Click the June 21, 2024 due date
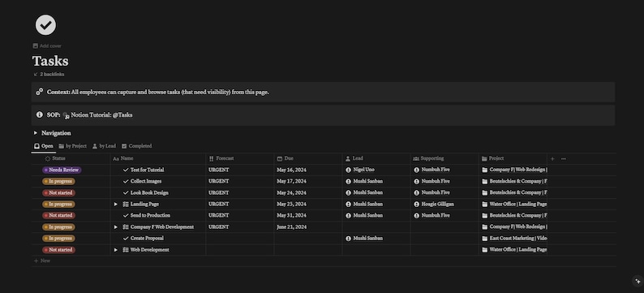 [292, 226]
